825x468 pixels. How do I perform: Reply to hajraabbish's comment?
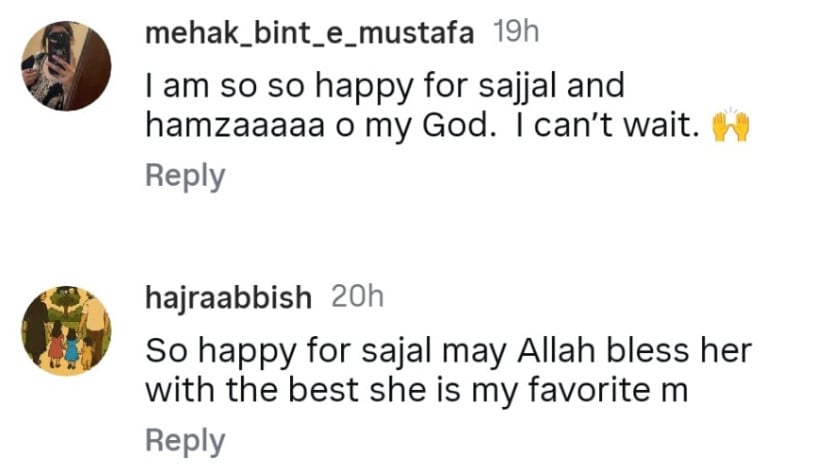pos(185,441)
